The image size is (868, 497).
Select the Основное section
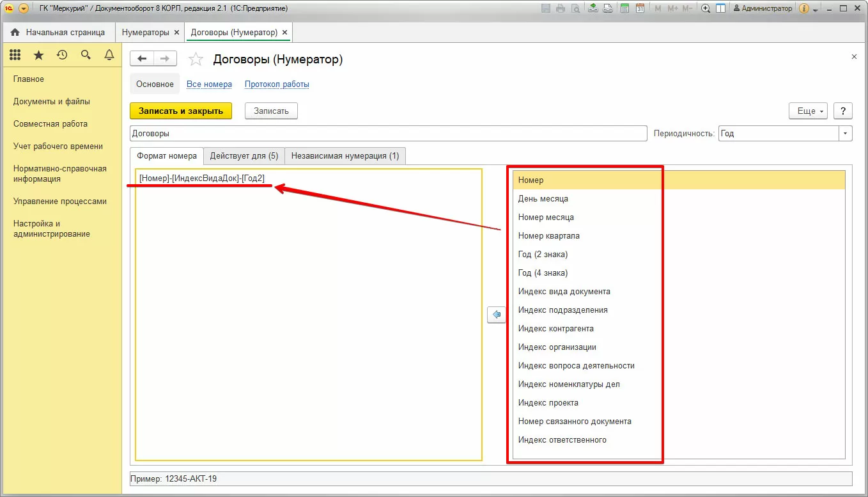(x=155, y=84)
